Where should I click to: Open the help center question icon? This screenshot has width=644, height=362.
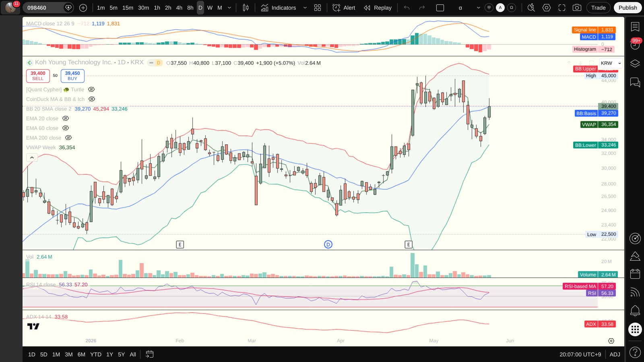635,353
